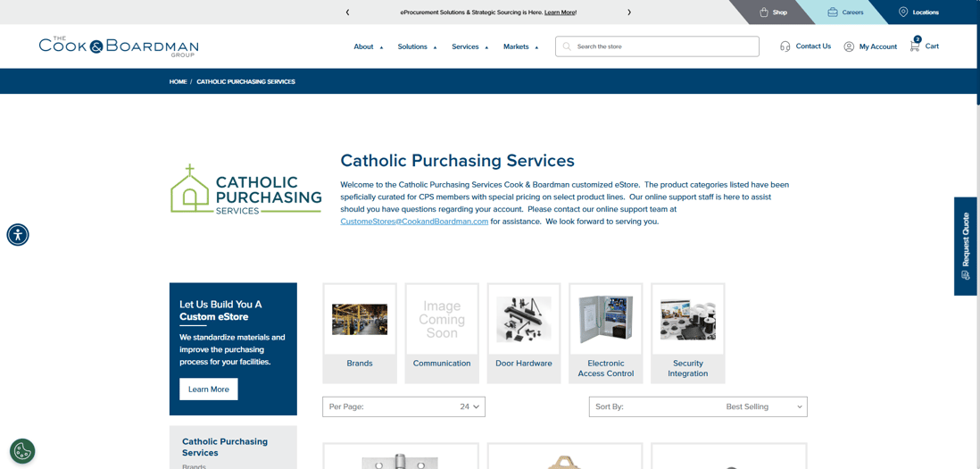Expand the Markets navigation menu

coord(520,46)
